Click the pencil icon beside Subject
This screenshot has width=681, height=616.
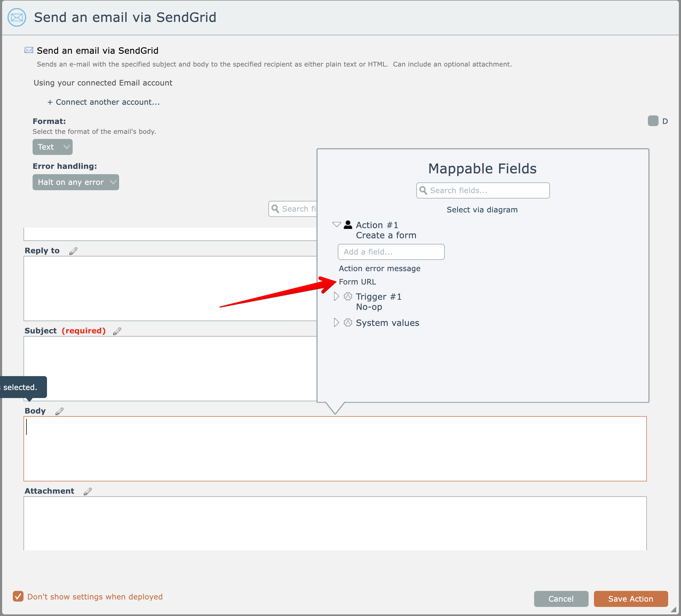click(x=117, y=331)
